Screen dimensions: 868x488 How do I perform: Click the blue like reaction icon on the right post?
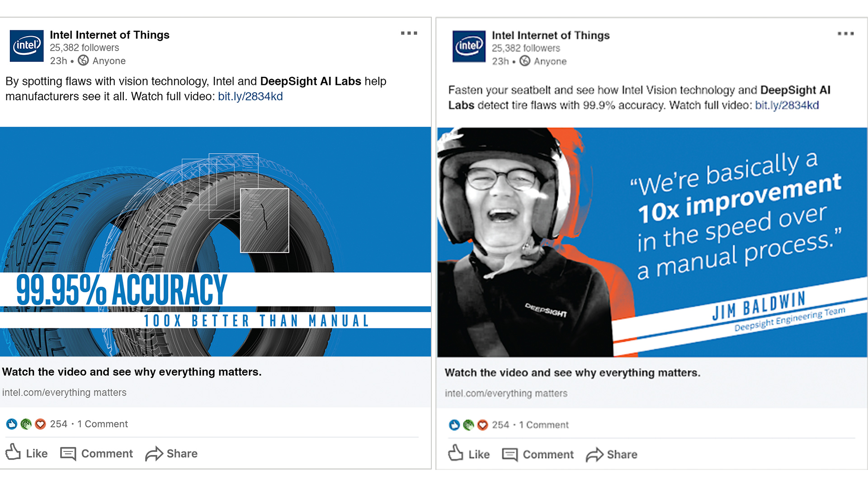tap(454, 425)
